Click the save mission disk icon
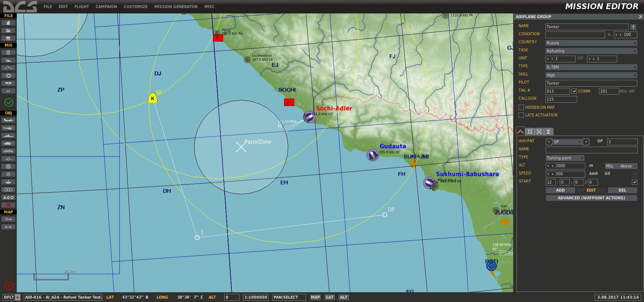The height and width of the screenshot is (302, 644). [x=8, y=38]
